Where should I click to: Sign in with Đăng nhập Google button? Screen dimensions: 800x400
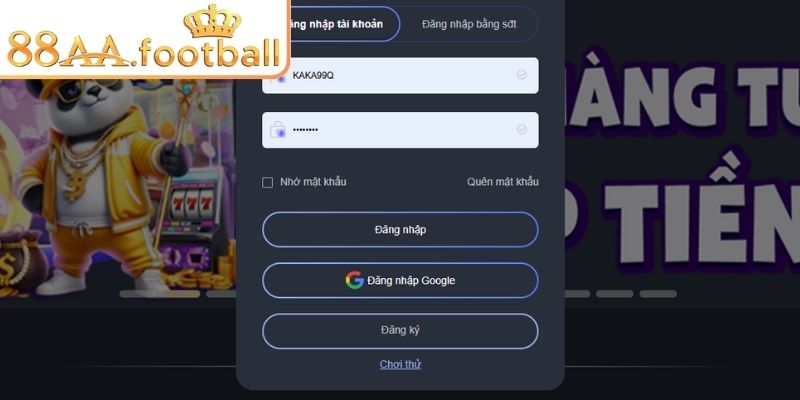point(400,280)
